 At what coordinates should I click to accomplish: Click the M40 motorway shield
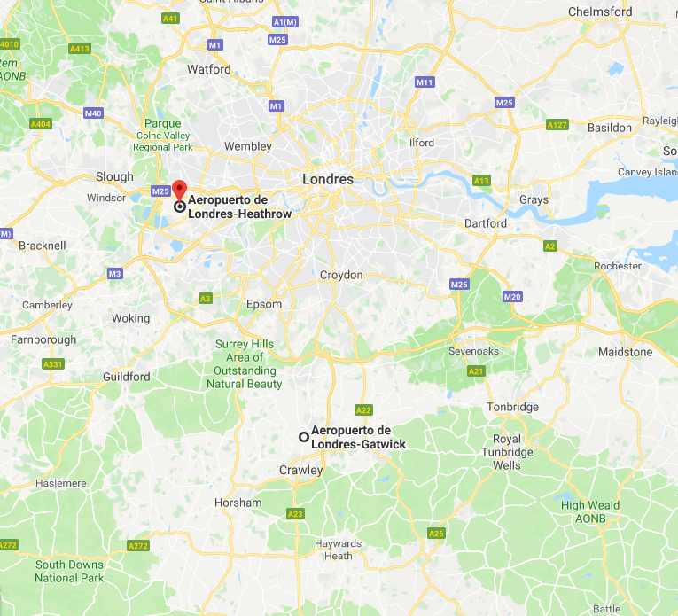93,113
